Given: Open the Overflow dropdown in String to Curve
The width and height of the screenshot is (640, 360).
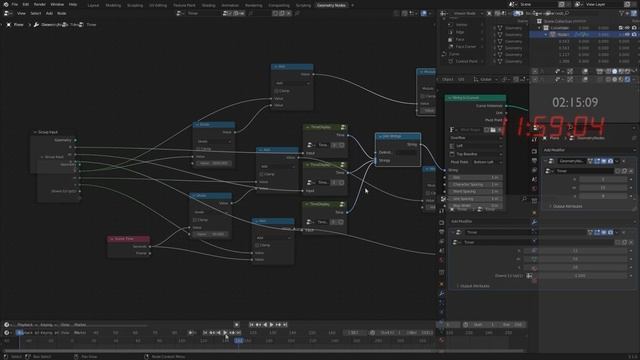Looking at the screenshot, I should point(476,138).
